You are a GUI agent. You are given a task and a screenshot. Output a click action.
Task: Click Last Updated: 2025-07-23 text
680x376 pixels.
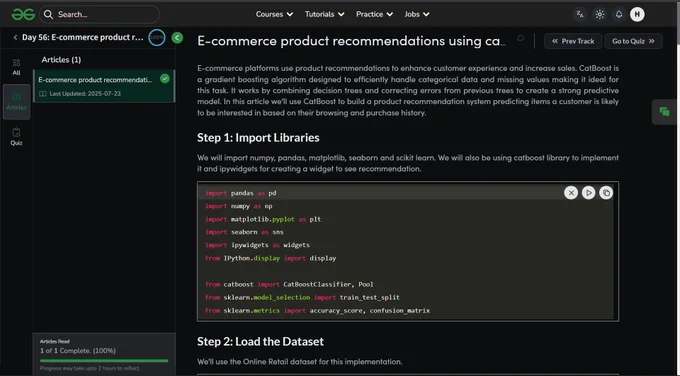point(85,94)
